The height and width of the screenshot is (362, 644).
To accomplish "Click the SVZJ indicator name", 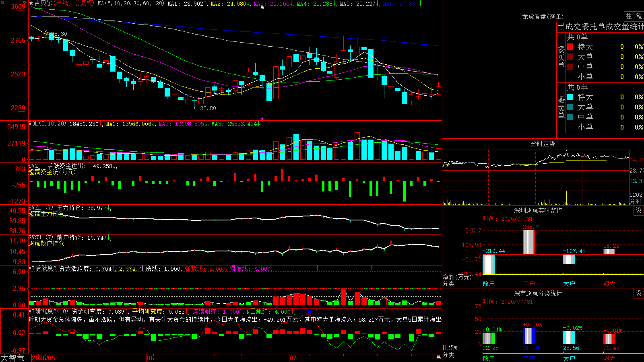I will point(35,166).
